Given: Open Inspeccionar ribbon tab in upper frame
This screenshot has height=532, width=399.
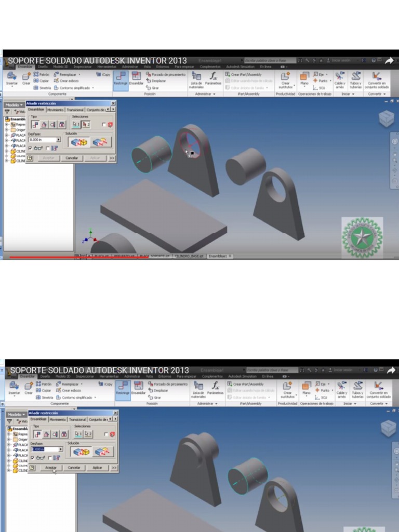Looking at the screenshot, I should point(83,67).
